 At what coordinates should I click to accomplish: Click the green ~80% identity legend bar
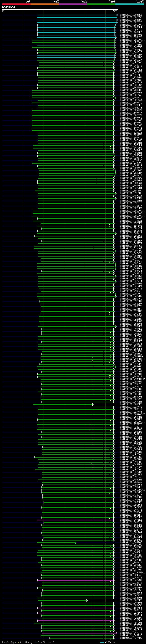pyautogui.click(x=101, y=4)
